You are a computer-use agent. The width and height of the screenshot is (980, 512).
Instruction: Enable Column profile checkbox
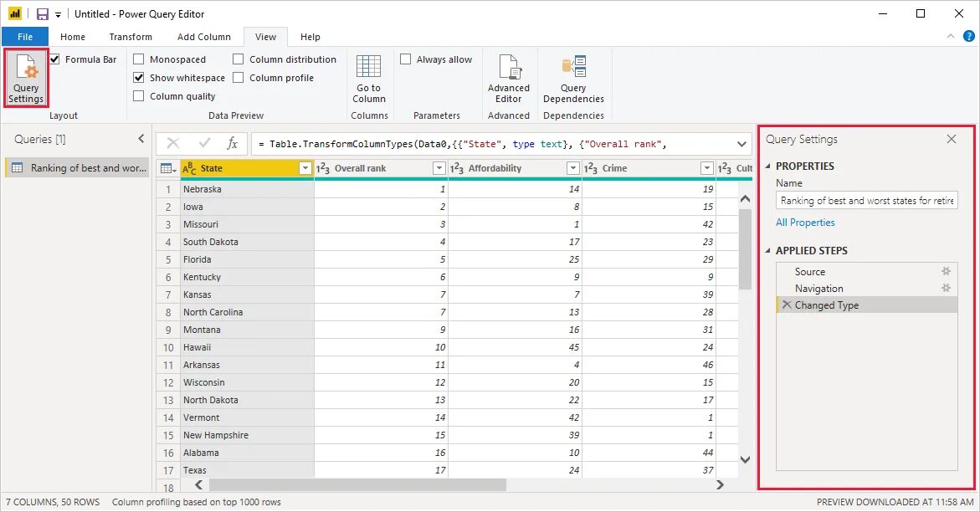(239, 78)
